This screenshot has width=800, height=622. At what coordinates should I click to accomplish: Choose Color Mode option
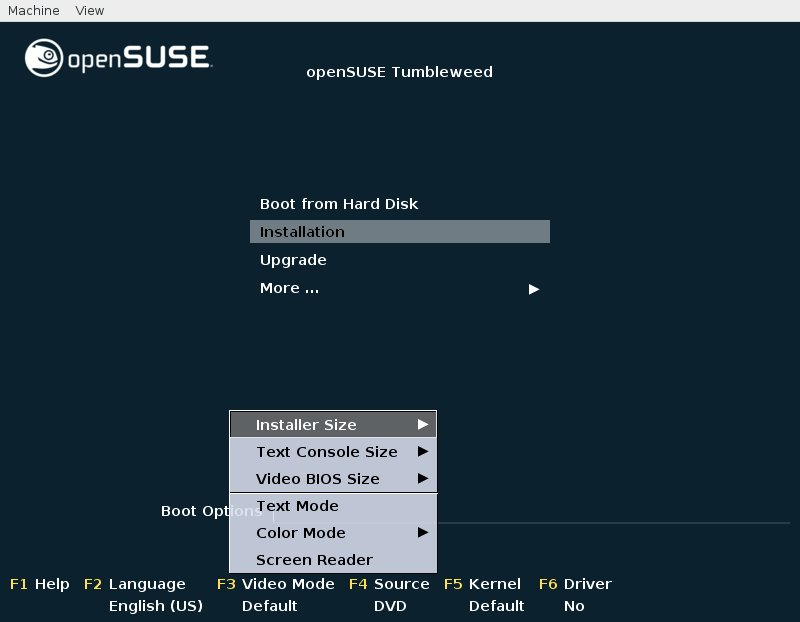point(333,533)
